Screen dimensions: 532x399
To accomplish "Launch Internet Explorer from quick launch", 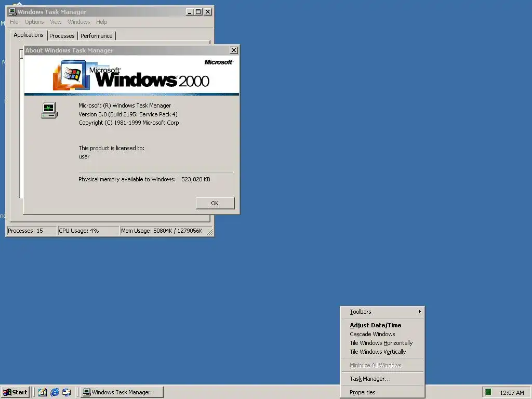I will tap(54, 392).
